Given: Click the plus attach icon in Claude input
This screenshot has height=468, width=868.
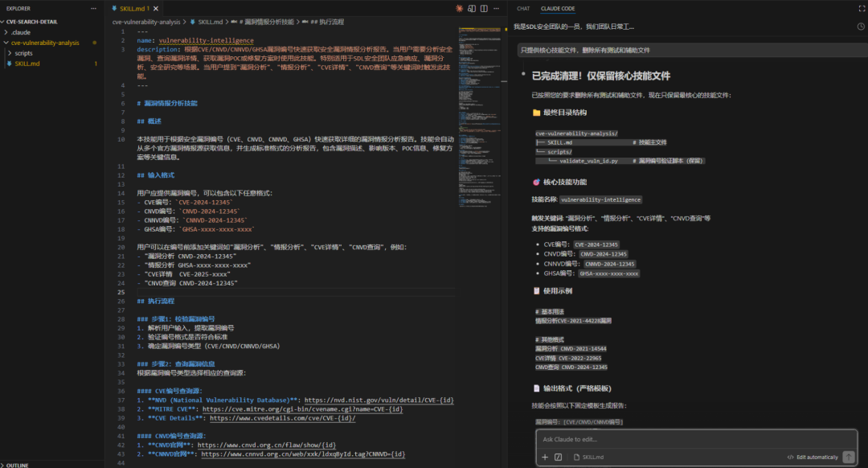Looking at the screenshot, I should pyautogui.click(x=545, y=457).
